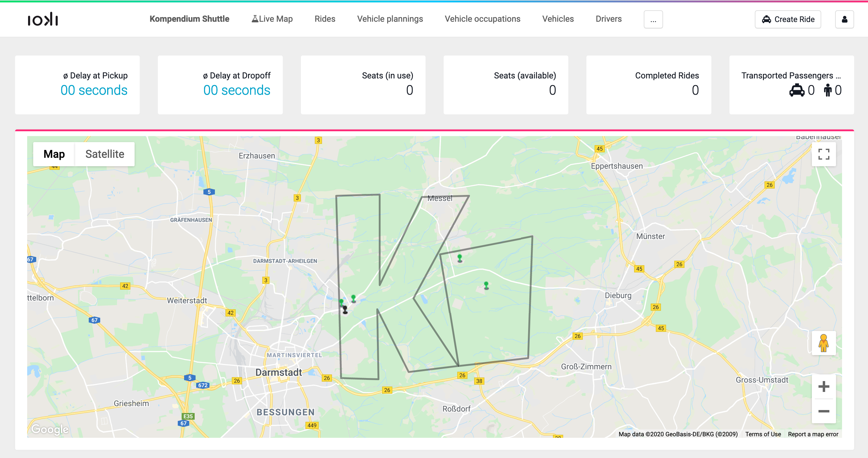Click the Create Ride button
This screenshot has width=868, height=458.
click(x=788, y=19)
